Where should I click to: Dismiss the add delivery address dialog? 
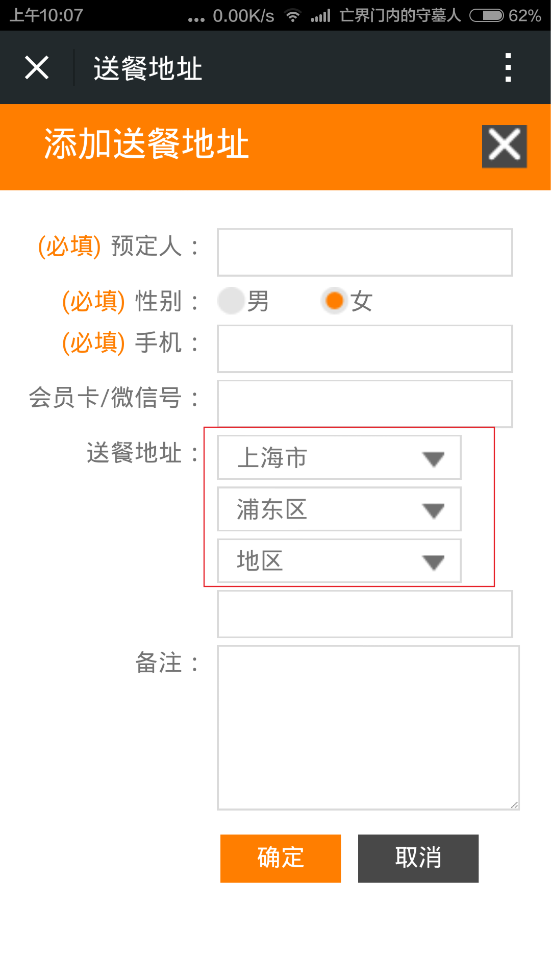pos(504,146)
